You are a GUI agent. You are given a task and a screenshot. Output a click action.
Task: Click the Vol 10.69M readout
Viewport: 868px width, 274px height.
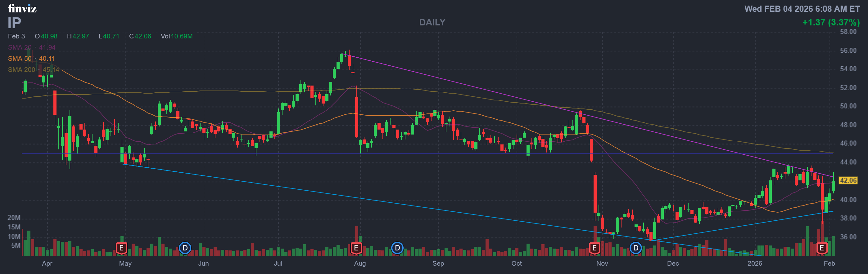177,36
